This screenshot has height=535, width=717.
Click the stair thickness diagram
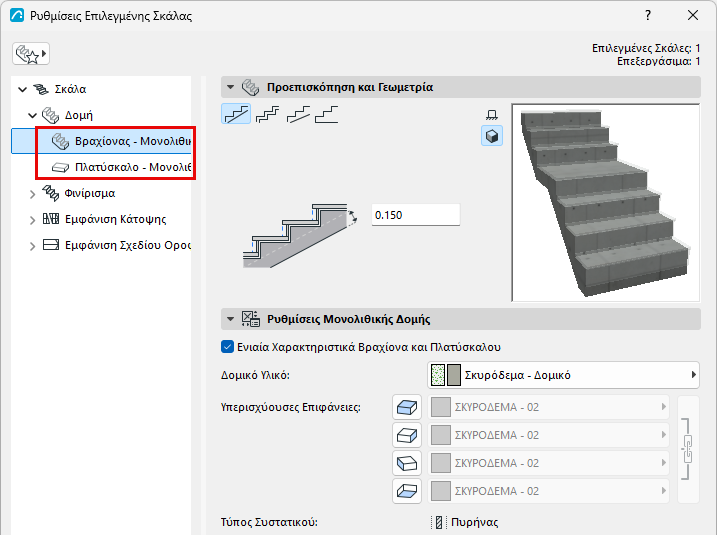(x=300, y=235)
